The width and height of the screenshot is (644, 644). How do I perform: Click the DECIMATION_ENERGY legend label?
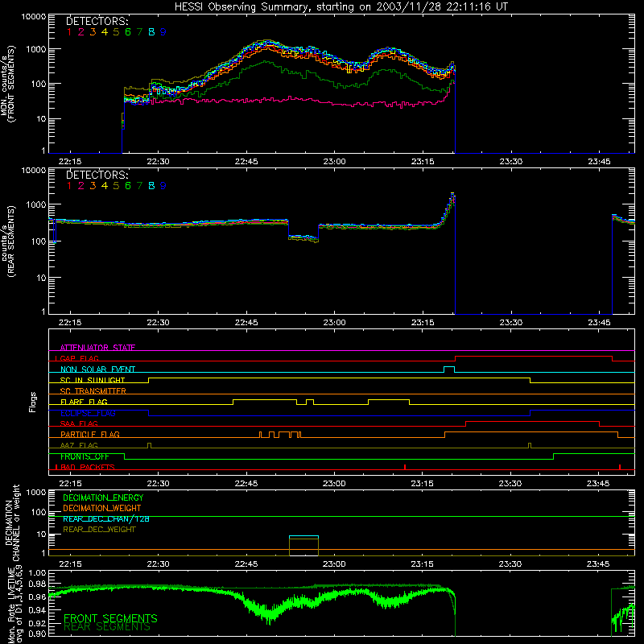(x=103, y=497)
